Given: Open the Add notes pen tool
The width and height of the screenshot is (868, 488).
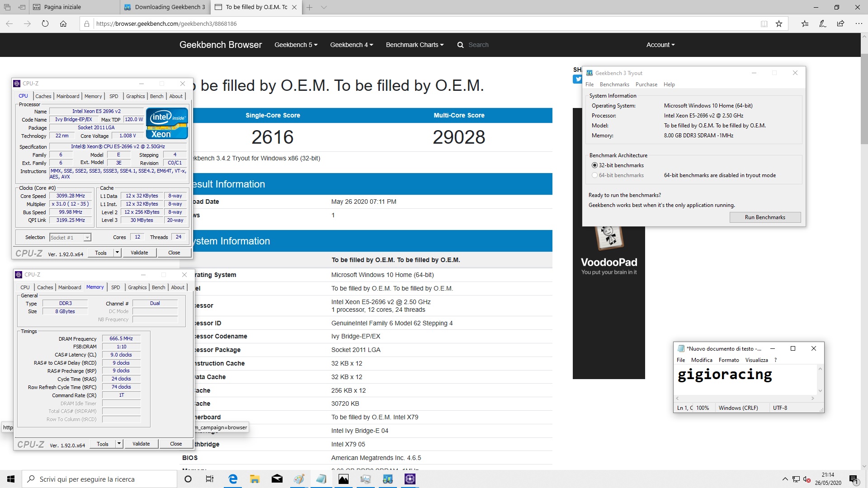Looking at the screenshot, I should (823, 23).
